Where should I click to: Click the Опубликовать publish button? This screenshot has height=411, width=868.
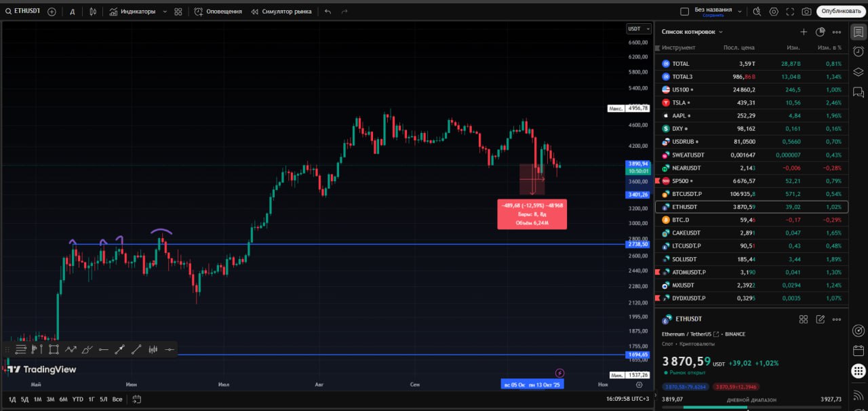[842, 12]
